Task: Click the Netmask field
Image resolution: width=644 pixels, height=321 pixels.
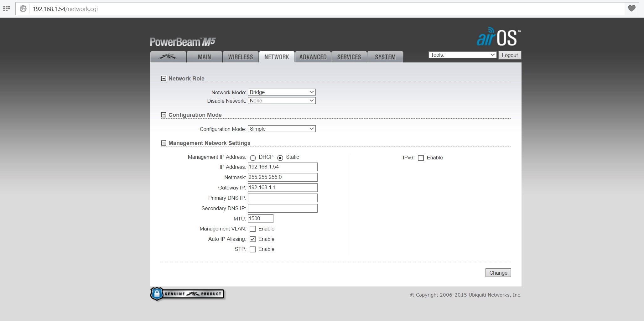Action: pos(283,177)
